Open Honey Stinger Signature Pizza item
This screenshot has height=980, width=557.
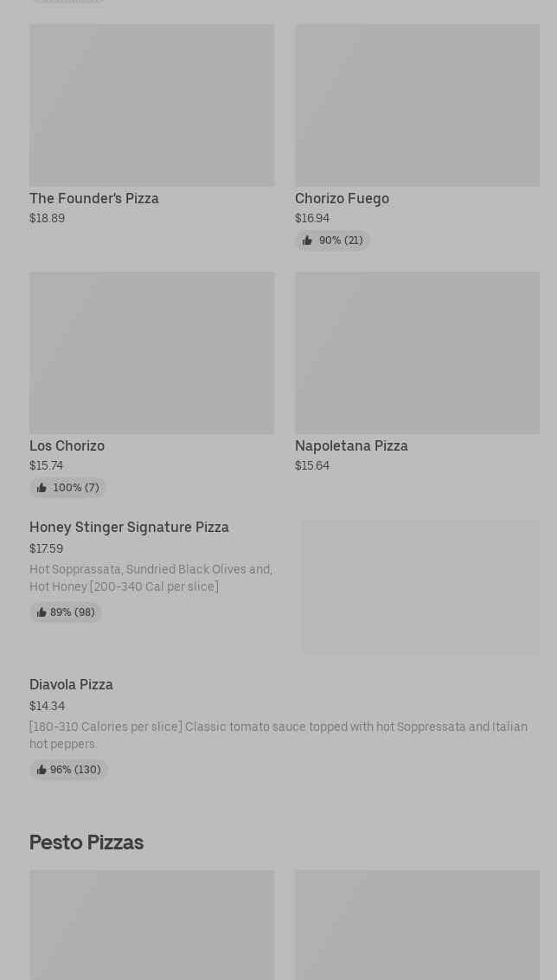129,527
